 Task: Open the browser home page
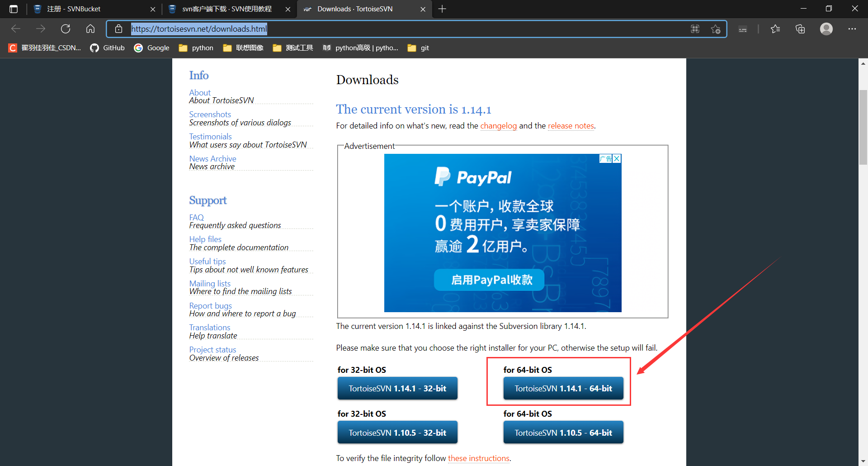90,29
